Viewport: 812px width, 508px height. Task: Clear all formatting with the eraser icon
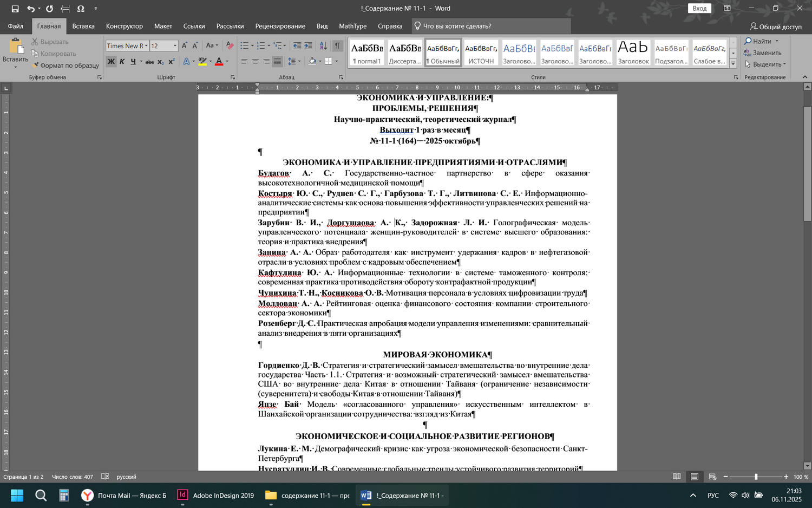[230, 46]
